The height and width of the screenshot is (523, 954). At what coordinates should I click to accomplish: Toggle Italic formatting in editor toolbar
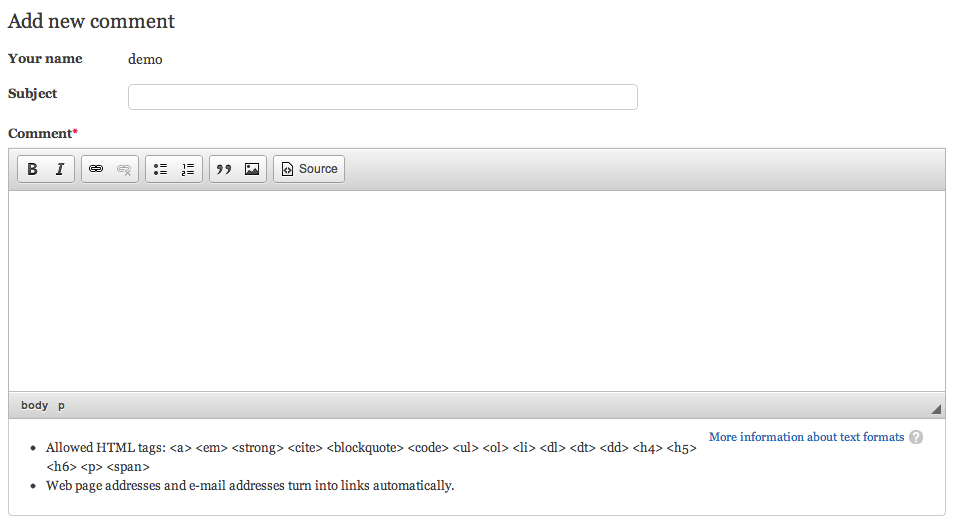pos(60,169)
